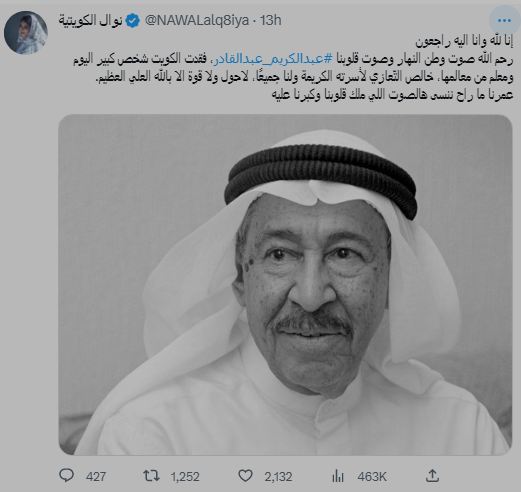Open the نوال الكويتية display name profile link
This screenshot has width=521, height=492.
tap(91, 21)
